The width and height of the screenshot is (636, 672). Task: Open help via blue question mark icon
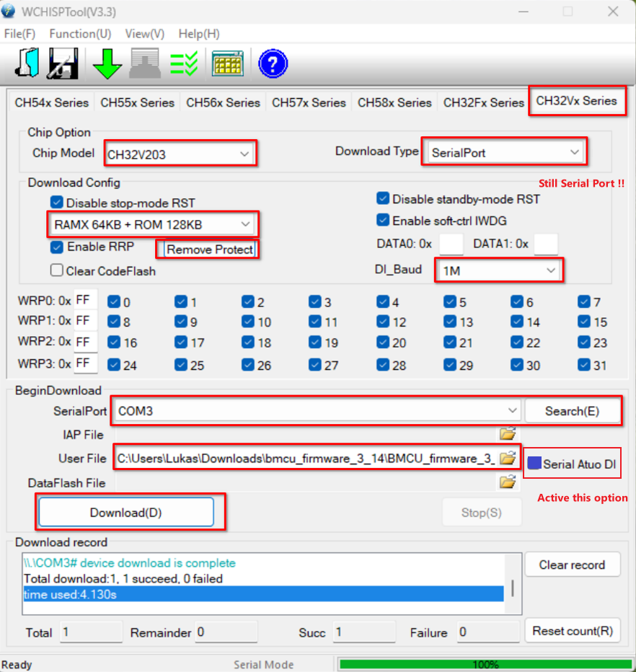click(x=273, y=64)
